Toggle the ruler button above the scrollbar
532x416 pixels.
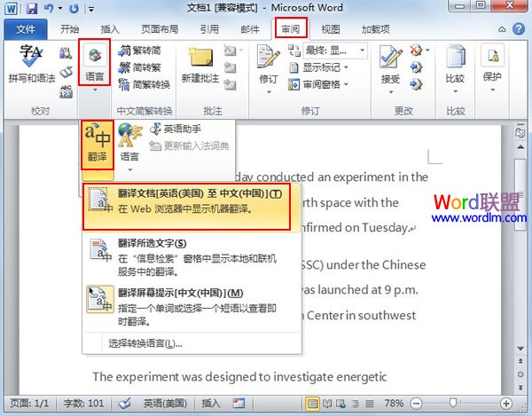[x=520, y=132]
